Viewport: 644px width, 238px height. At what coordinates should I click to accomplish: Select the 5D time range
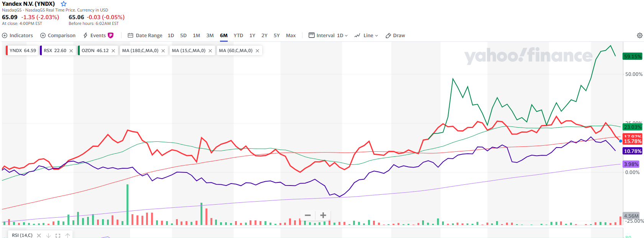pyautogui.click(x=184, y=35)
